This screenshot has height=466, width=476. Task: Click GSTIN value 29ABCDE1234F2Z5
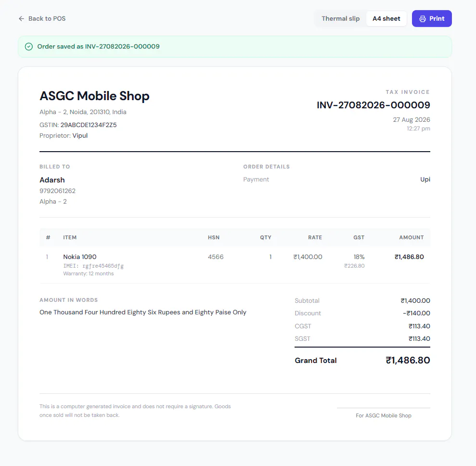point(89,125)
